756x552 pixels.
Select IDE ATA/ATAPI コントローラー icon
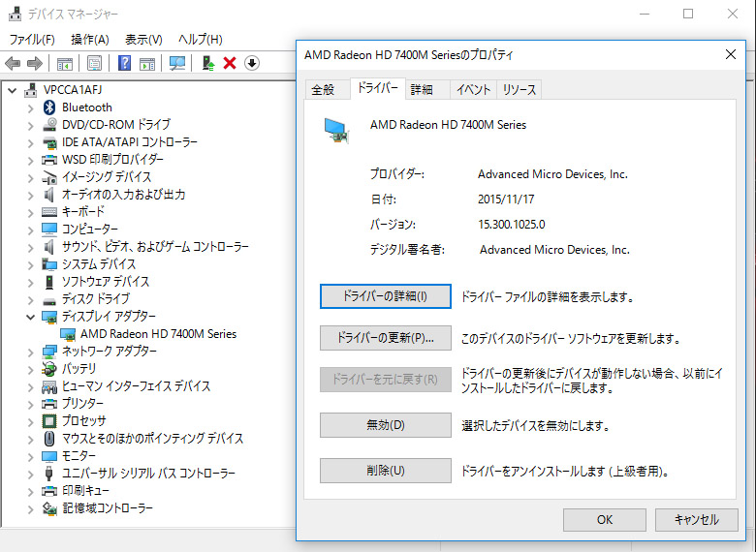49,142
